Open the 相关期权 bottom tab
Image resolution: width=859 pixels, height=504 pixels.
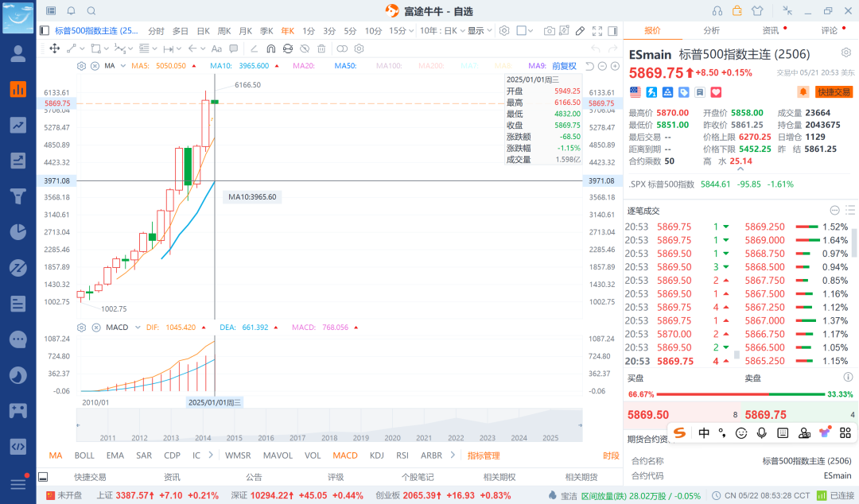coord(499,477)
